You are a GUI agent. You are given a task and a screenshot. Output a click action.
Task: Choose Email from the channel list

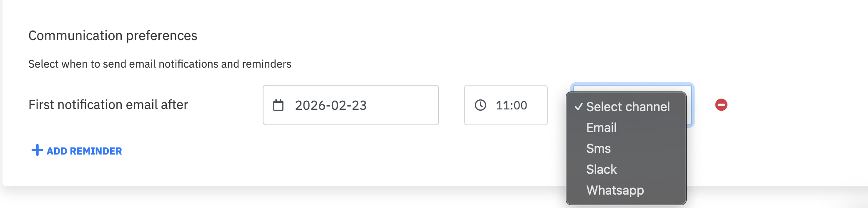coord(601,128)
